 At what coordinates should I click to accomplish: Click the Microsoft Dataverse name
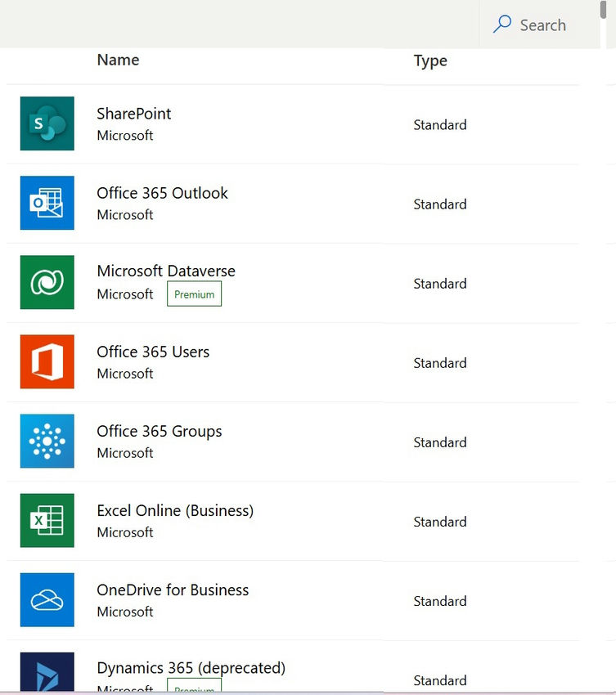tap(166, 271)
